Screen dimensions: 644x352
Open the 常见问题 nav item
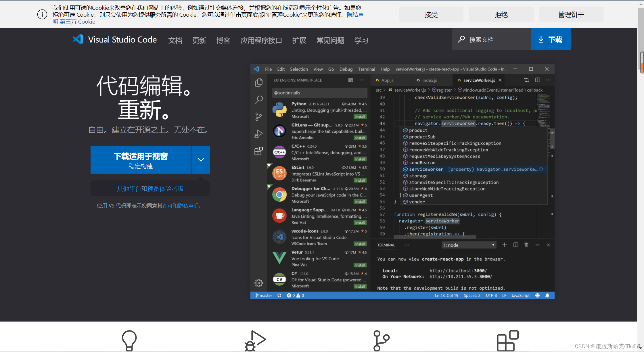(x=330, y=40)
